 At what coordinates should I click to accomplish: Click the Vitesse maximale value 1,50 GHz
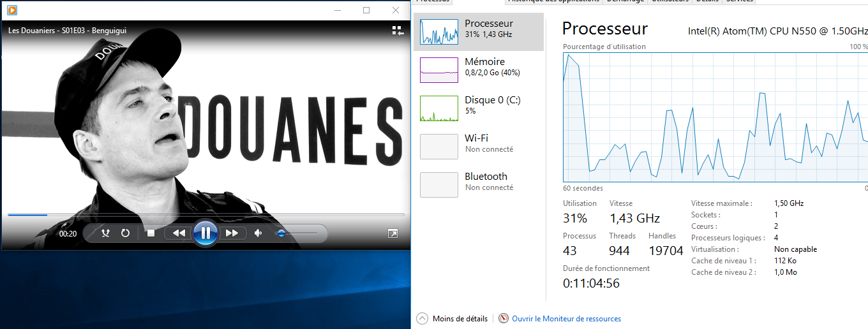tap(789, 203)
